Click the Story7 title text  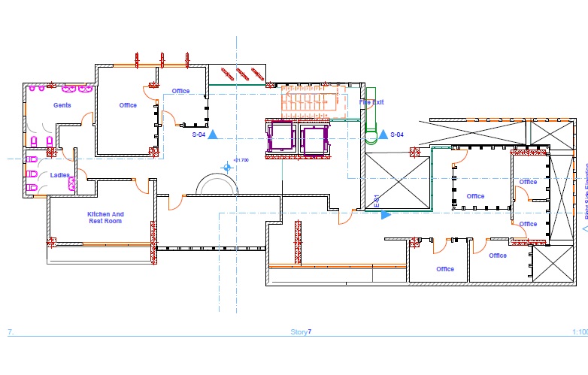point(301,331)
